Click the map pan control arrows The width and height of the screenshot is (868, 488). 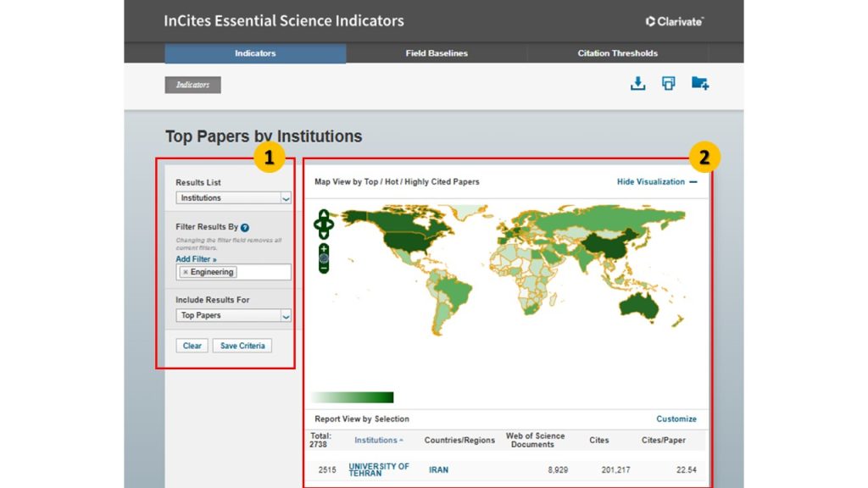324,224
